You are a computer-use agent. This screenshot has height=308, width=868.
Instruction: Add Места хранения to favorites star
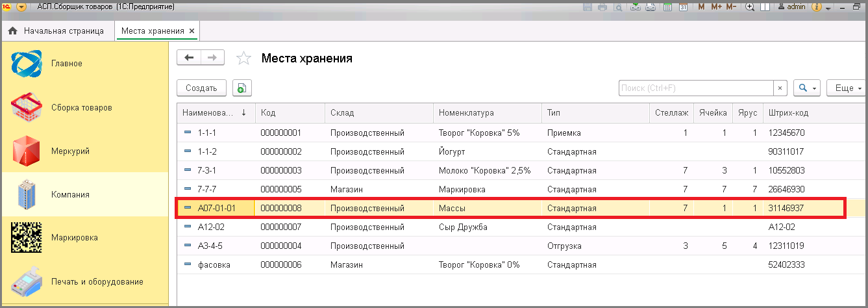243,58
